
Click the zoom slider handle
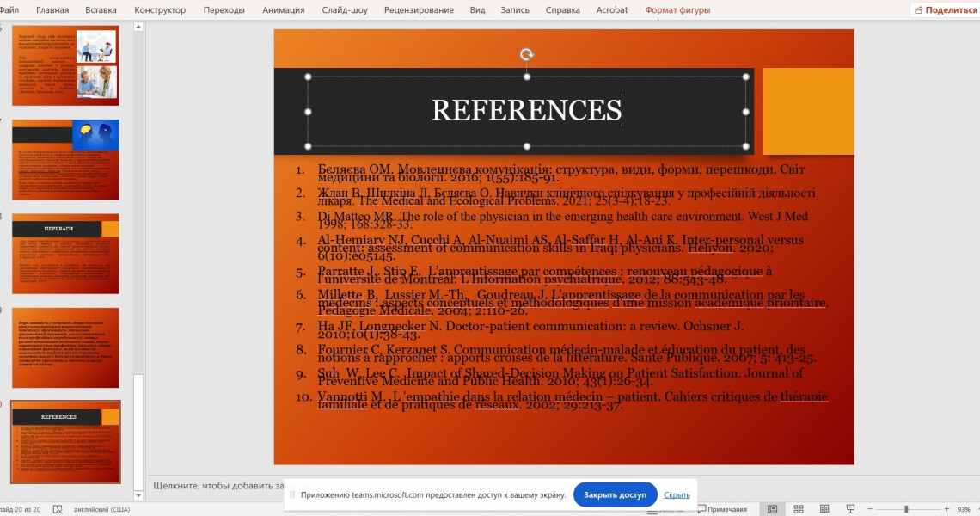tap(905, 509)
